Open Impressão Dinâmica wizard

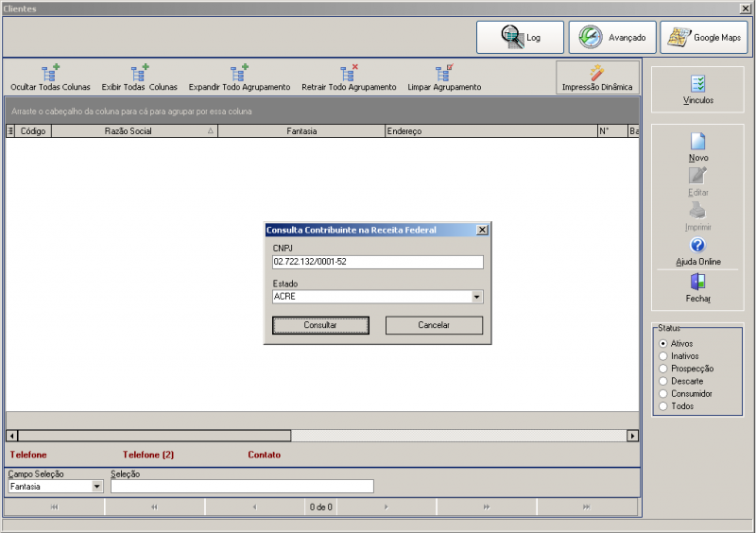click(x=597, y=77)
